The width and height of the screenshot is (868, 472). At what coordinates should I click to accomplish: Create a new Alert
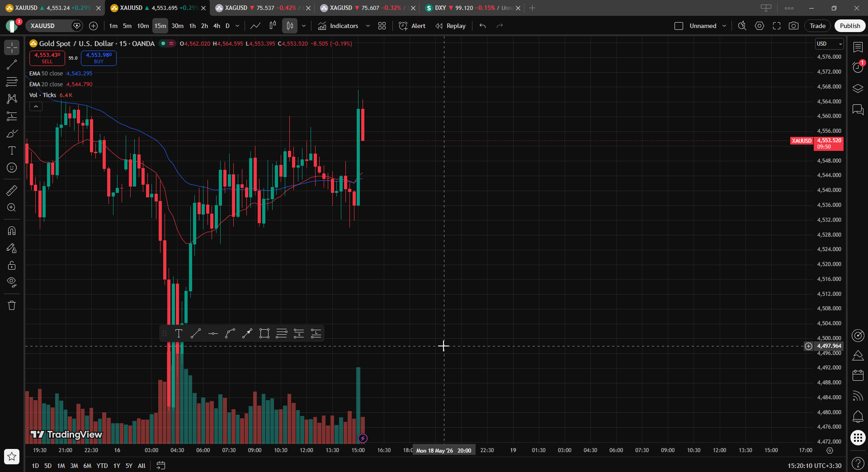point(412,26)
